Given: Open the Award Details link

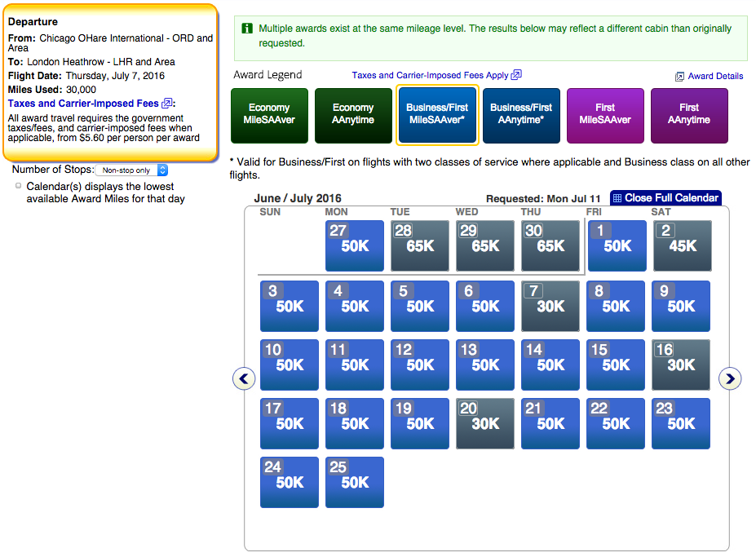Looking at the screenshot, I should [x=715, y=77].
